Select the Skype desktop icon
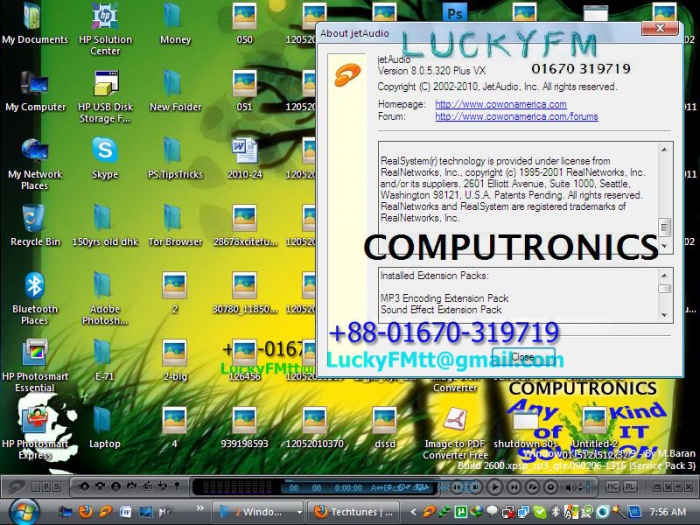This screenshot has width=700, height=525. click(105, 158)
